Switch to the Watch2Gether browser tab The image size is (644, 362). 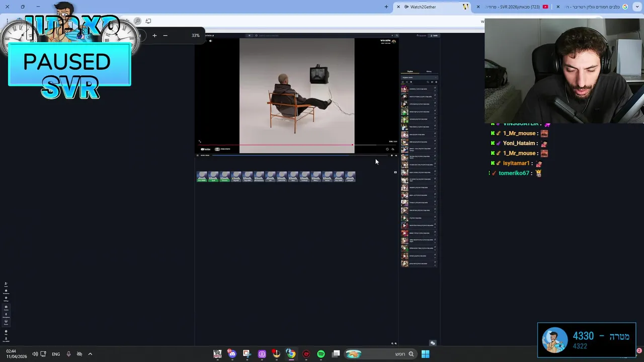click(432, 7)
